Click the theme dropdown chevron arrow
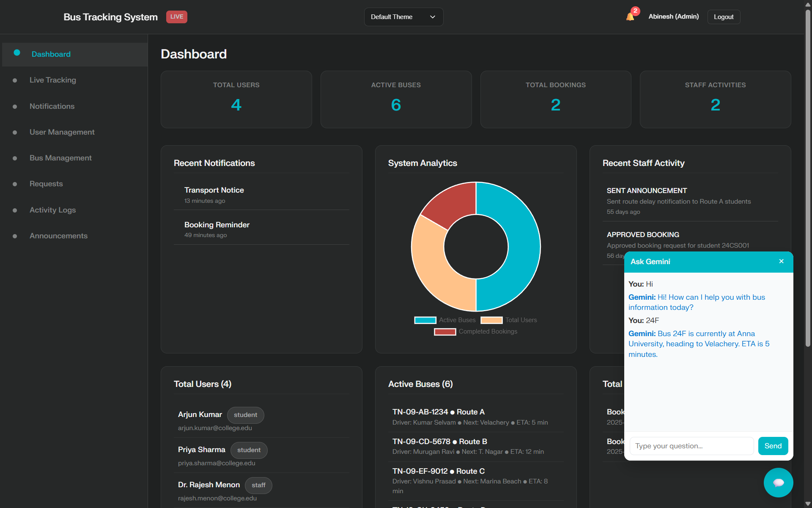Viewport: 812px width, 508px height. [432, 17]
